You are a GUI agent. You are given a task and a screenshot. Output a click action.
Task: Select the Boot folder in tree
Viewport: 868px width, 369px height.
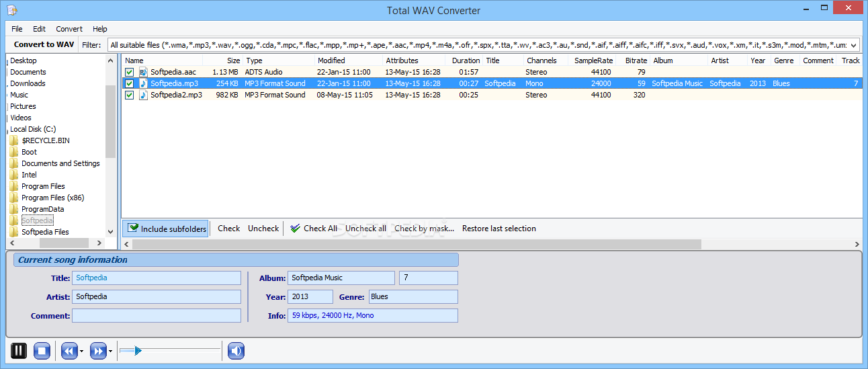coord(29,152)
